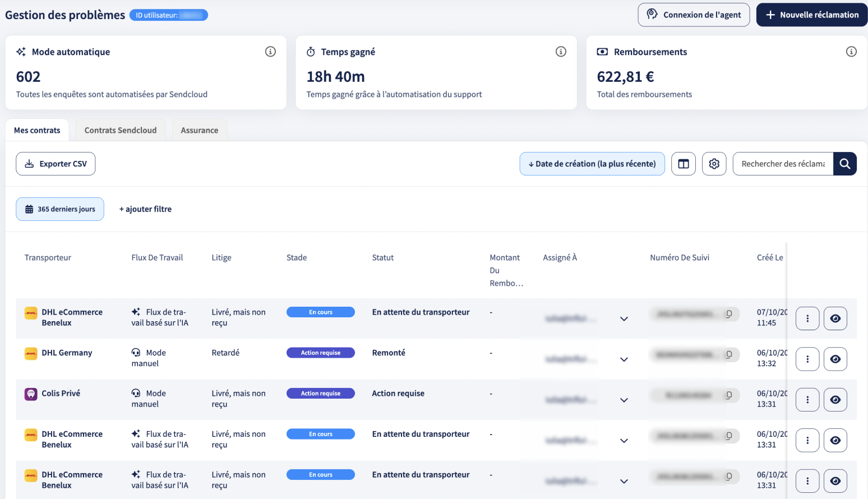Click Action requise badge in DHL Germany row
The image size is (868, 499).
(x=321, y=353)
